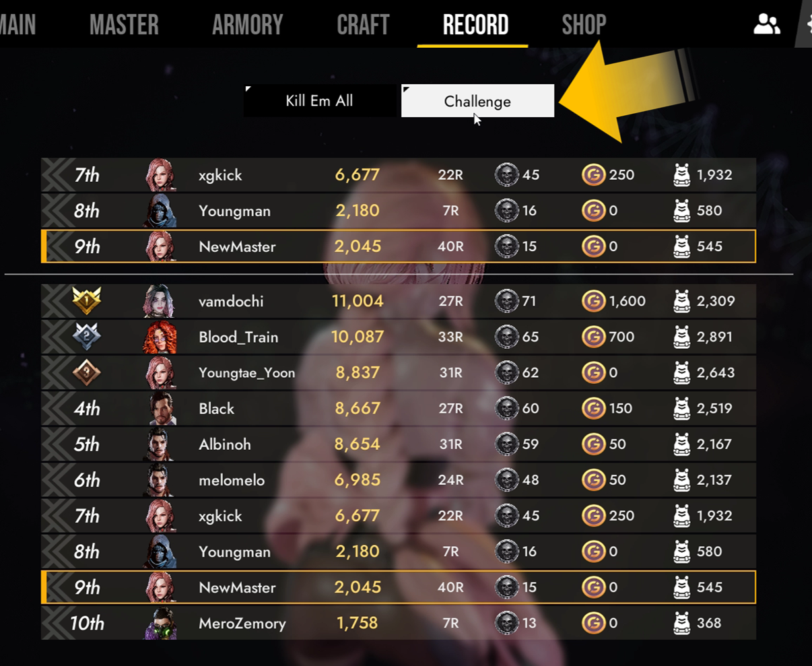Viewport: 812px width, 666px height.
Task: Select the Challenge mode toggle
Action: coord(477,101)
